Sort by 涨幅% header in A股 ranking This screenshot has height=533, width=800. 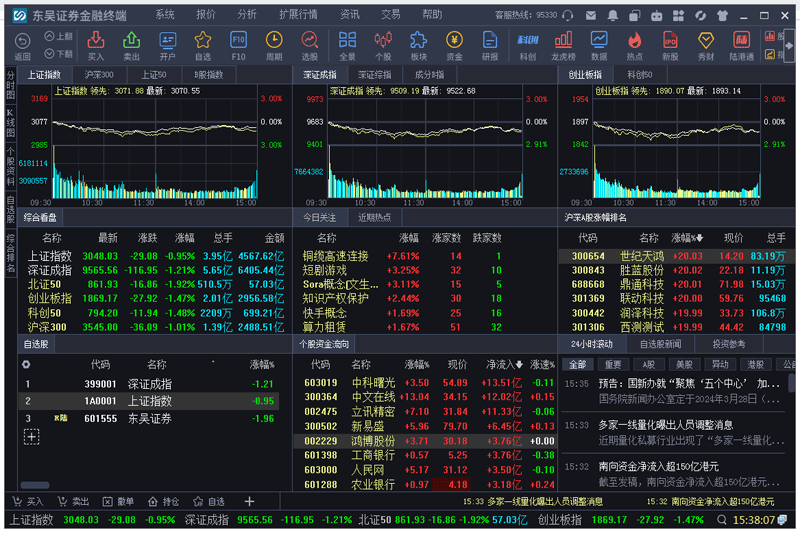pos(687,239)
